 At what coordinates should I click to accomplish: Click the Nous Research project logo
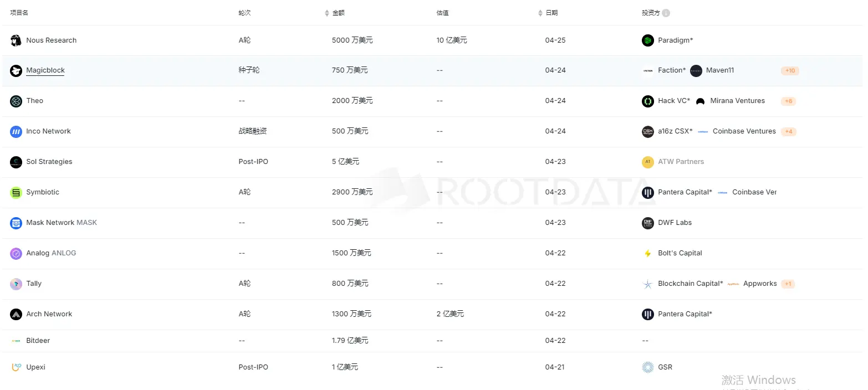point(15,40)
